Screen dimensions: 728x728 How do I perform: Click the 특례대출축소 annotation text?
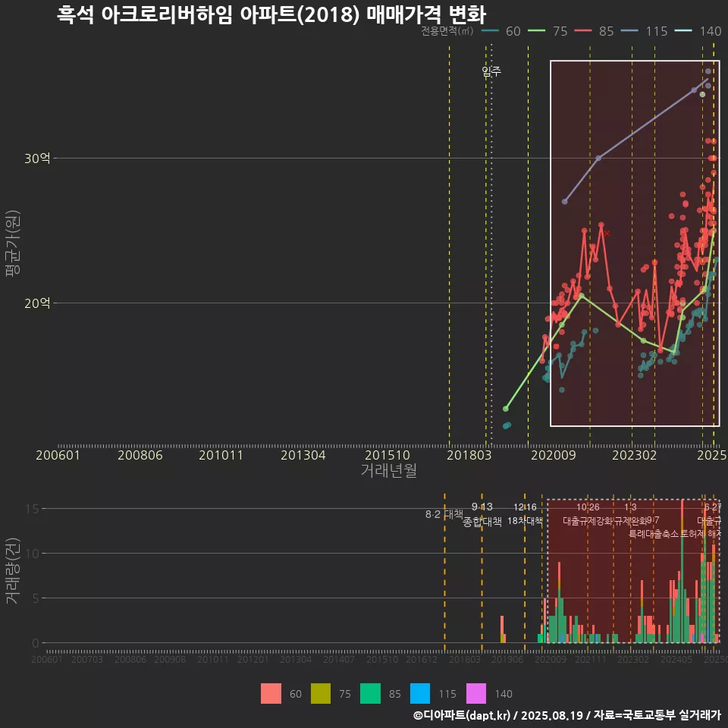pos(654,534)
